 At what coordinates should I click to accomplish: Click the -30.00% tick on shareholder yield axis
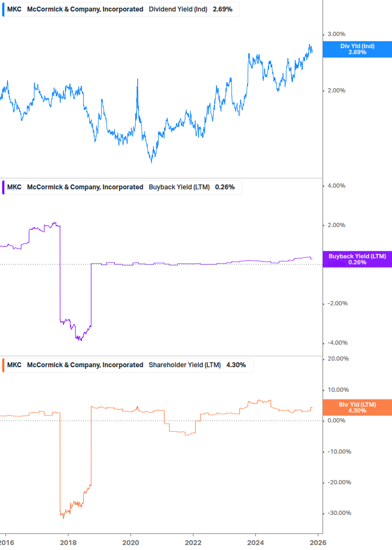[x=337, y=513]
